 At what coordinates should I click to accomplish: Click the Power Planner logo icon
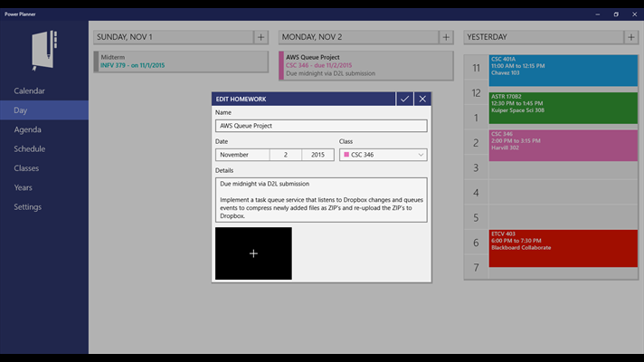[x=44, y=50]
